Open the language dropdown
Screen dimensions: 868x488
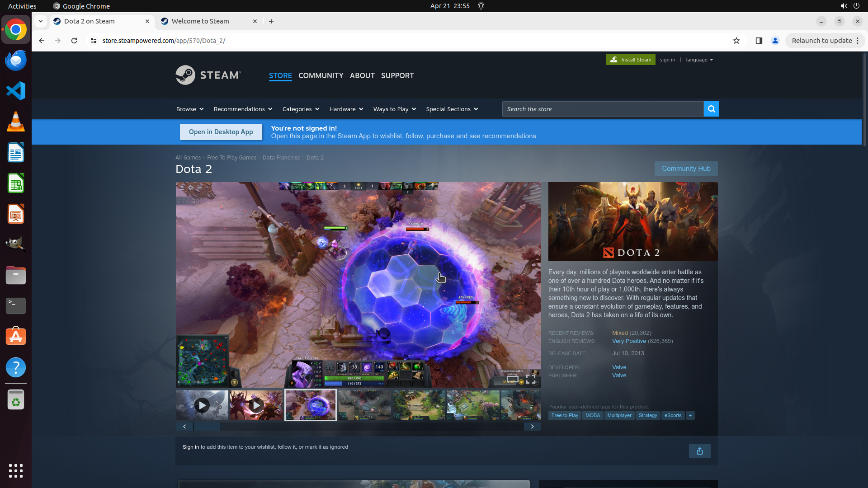tap(699, 60)
